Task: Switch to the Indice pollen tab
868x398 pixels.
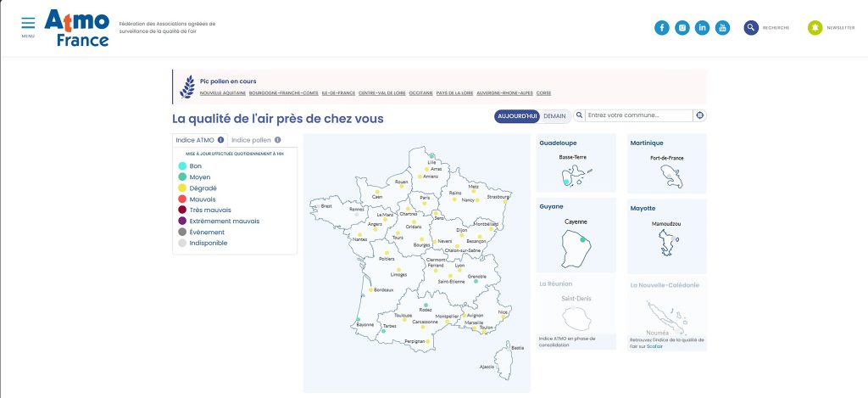Action: (251, 140)
